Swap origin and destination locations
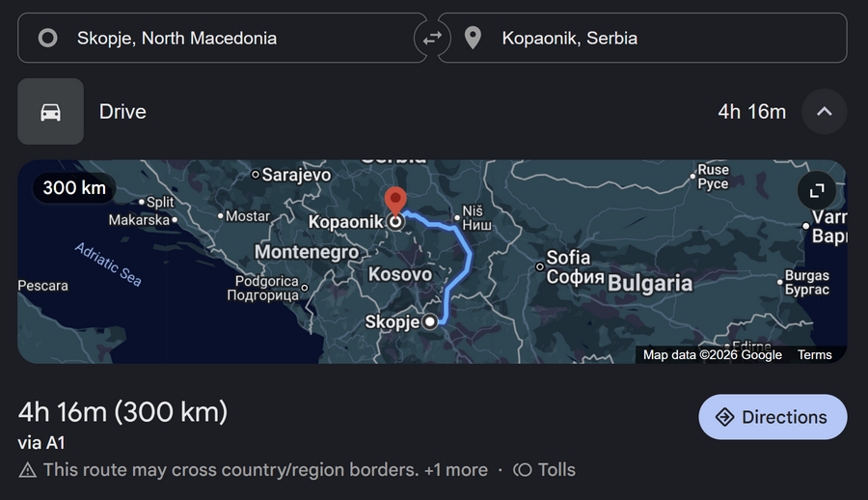The image size is (868, 500). tap(432, 38)
